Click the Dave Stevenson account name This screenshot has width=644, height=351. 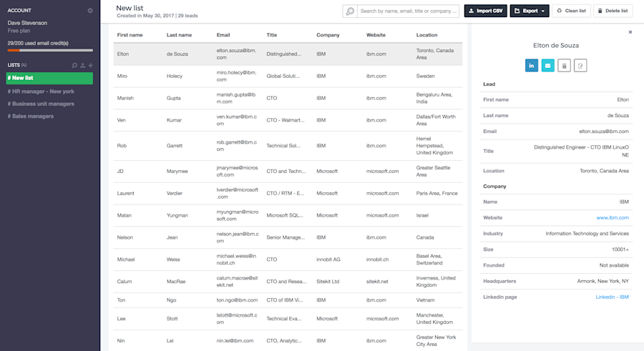(27, 23)
